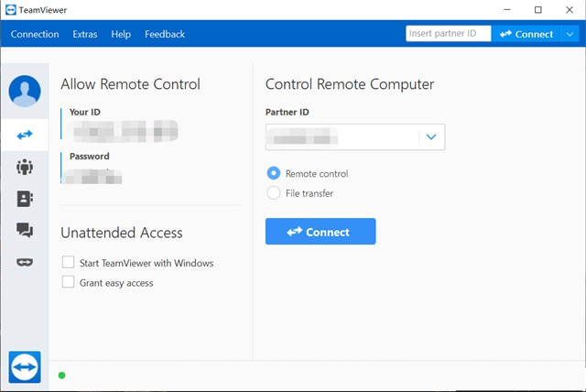Click the green connection status dot
Screen dimensions: 586x392
[62, 376]
